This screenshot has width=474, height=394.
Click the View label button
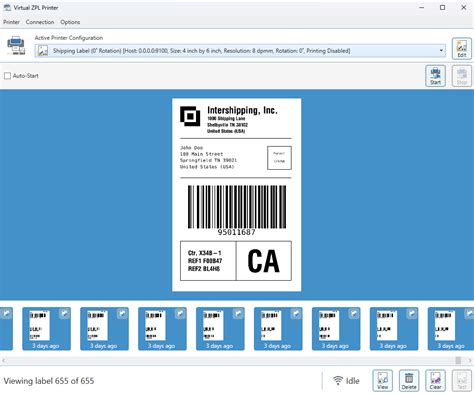point(383,380)
